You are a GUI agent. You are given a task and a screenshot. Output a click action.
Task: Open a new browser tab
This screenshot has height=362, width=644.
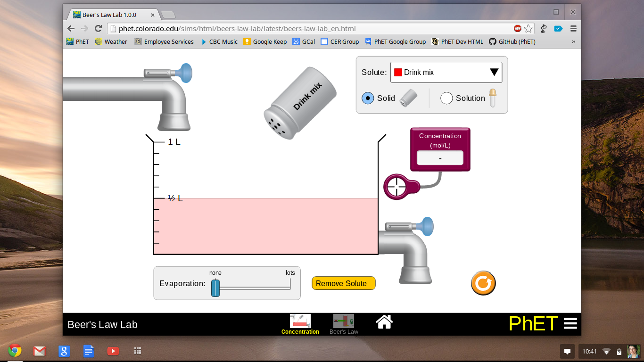(168, 15)
